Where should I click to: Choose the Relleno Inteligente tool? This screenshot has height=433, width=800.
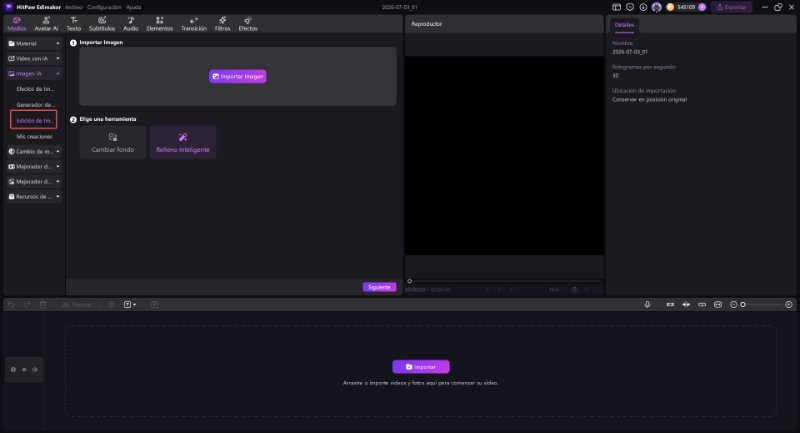tap(183, 142)
